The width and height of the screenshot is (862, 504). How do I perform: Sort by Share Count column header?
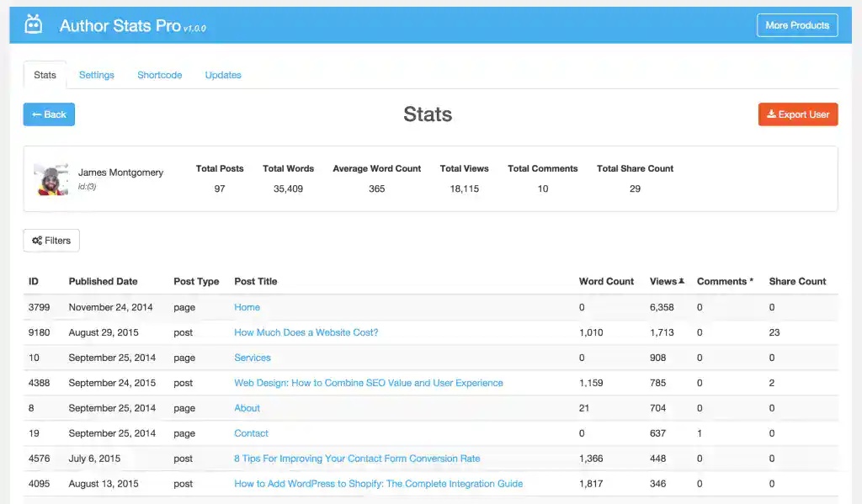click(797, 281)
